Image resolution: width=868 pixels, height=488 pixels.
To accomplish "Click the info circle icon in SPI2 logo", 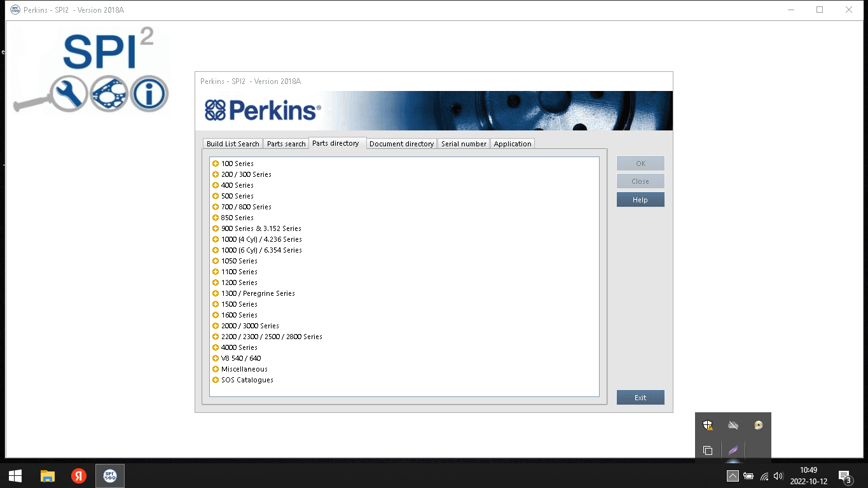I will pyautogui.click(x=149, y=94).
